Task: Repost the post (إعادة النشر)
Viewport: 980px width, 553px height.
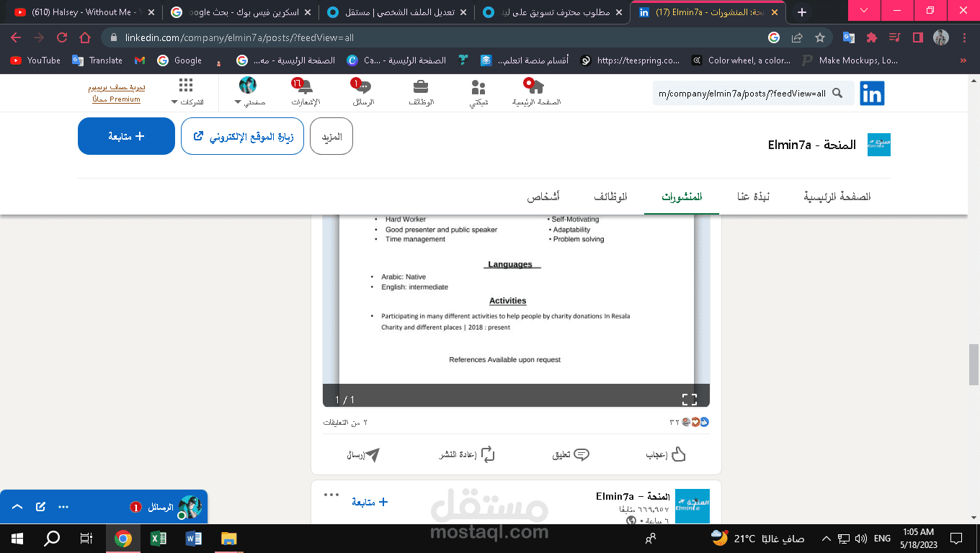Action: [x=468, y=454]
